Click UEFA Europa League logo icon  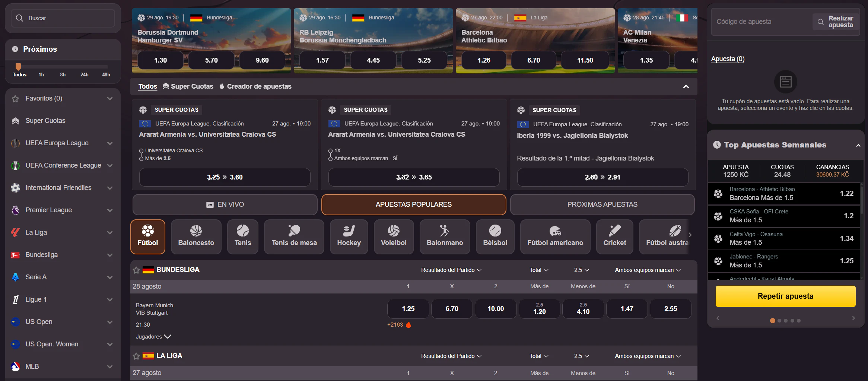pyautogui.click(x=15, y=143)
